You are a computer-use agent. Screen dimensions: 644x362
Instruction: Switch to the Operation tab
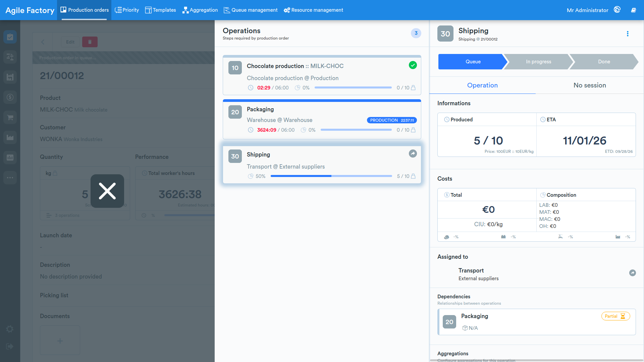tap(482, 85)
